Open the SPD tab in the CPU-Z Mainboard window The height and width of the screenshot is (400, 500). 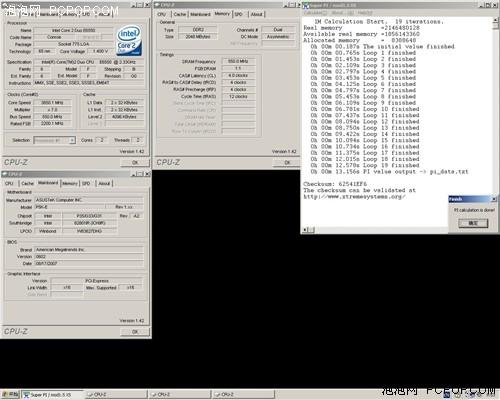(86, 183)
